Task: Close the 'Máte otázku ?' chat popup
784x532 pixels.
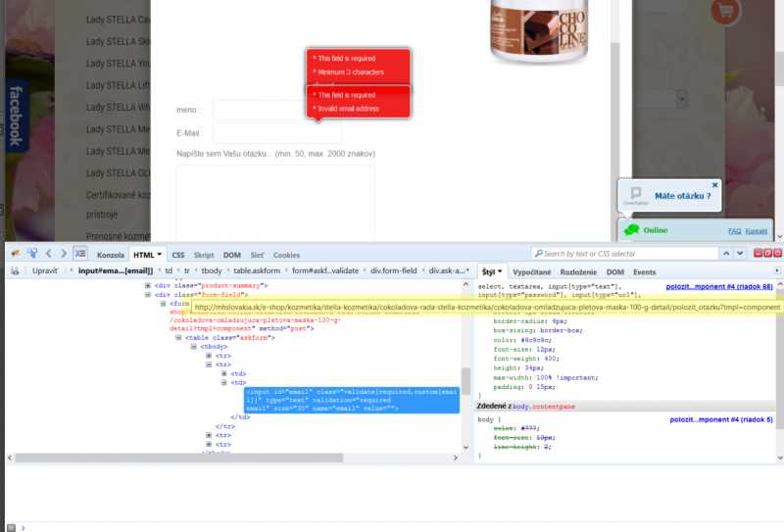Action: pyautogui.click(x=714, y=184)
